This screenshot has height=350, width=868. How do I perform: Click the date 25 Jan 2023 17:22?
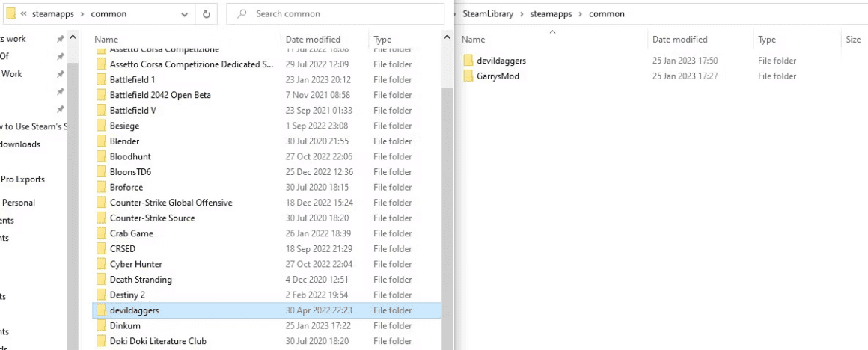318,325
